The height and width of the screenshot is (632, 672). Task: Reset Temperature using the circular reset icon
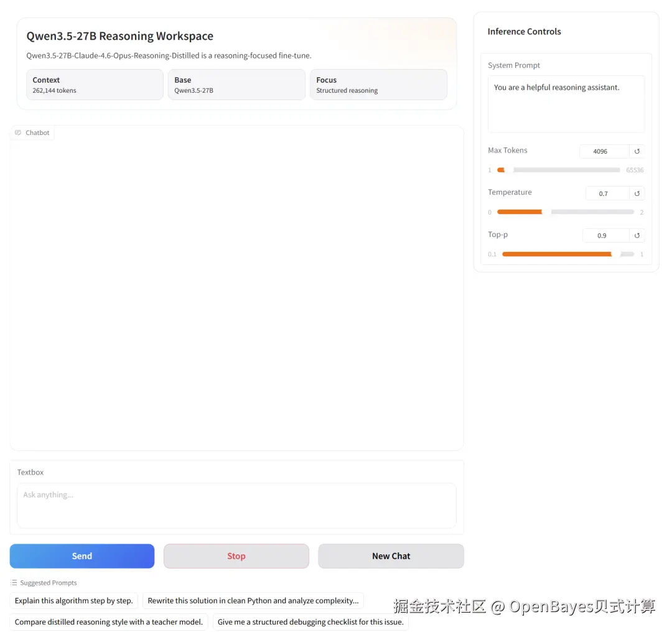click(636, 193)
